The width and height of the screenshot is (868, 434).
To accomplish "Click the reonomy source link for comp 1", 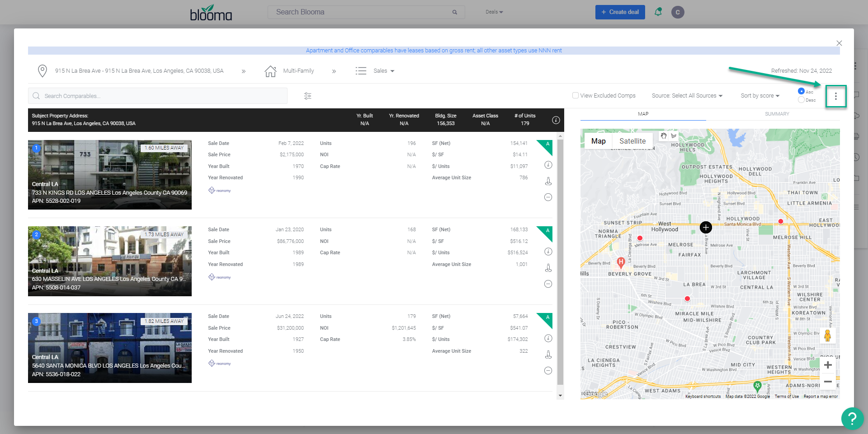I will click(x=220, y=191).
